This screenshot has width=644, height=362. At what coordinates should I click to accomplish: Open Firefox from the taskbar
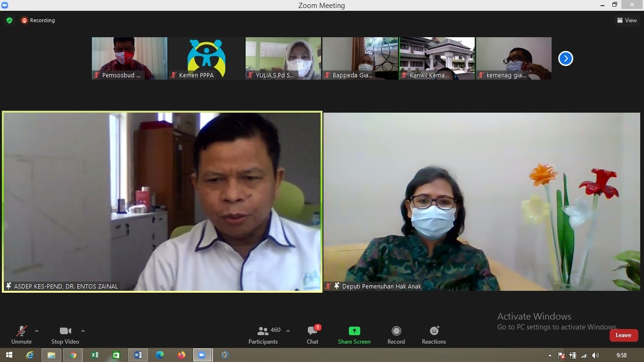coord(182,355)
